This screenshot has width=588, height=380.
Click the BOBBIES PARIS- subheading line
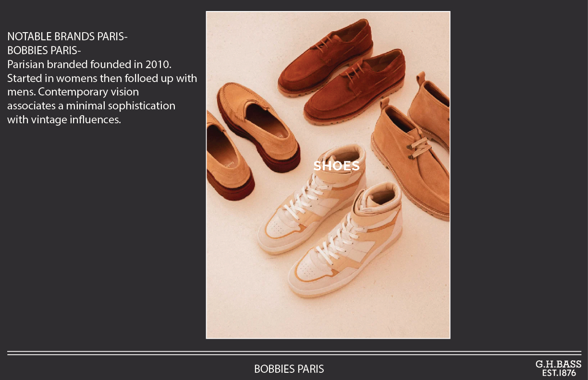tap(44, 50)
